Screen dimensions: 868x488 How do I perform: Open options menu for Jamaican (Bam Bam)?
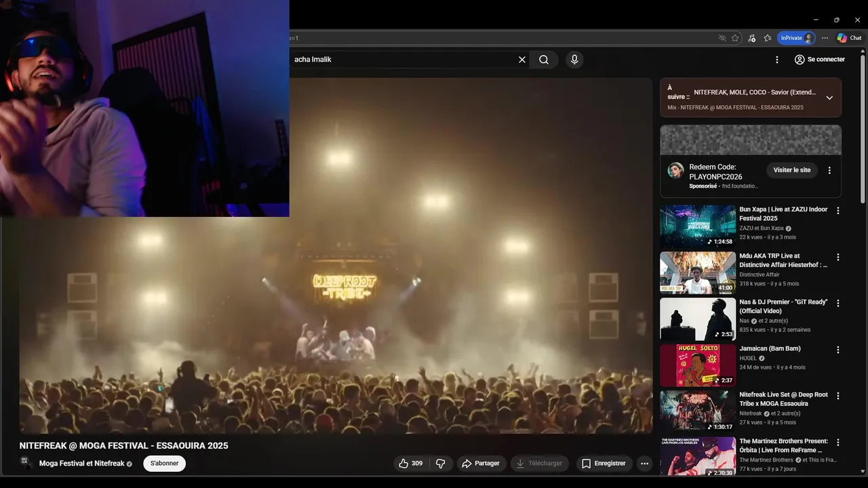(x=837, y=350)
